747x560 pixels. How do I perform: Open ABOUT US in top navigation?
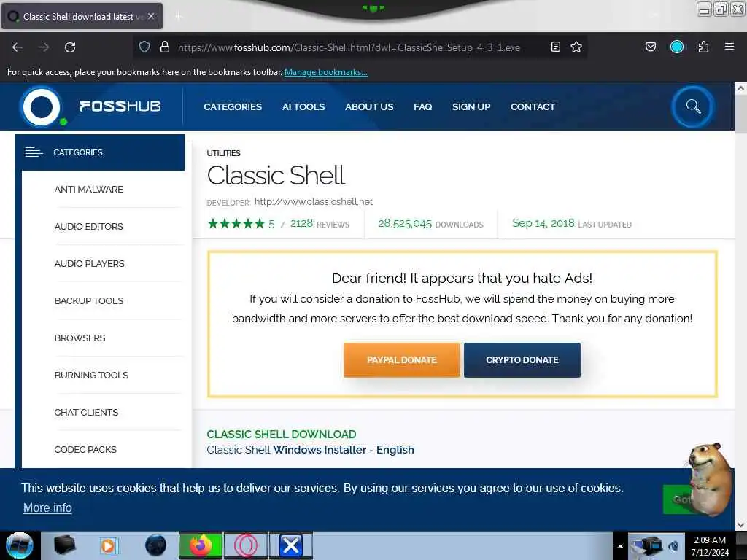pyautogui.click(x=369, y=106)
